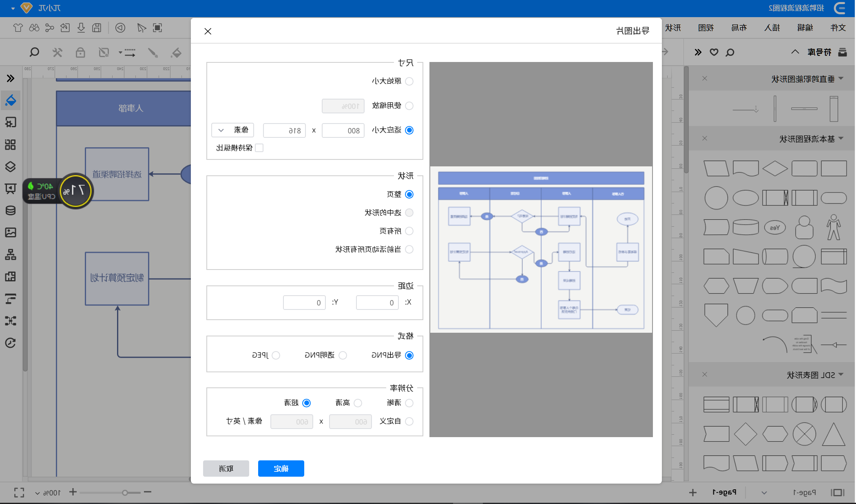This screenshot has width=856, height=504.
Task: Click the save floppy-disk icon
Action: [97, 28]
